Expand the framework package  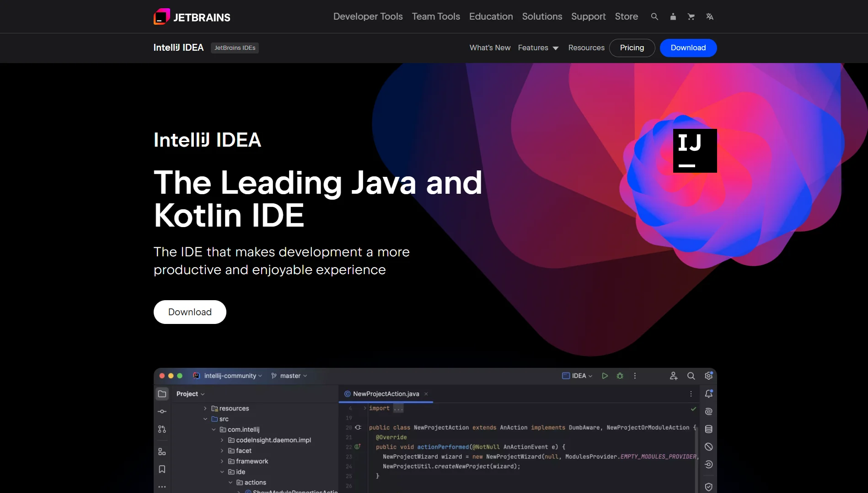pyautogui.click(x=222, y=461)
